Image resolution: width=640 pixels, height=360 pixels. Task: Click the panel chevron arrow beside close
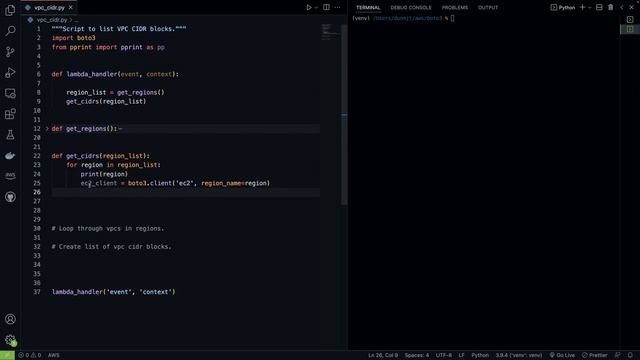tap(622, 7)
